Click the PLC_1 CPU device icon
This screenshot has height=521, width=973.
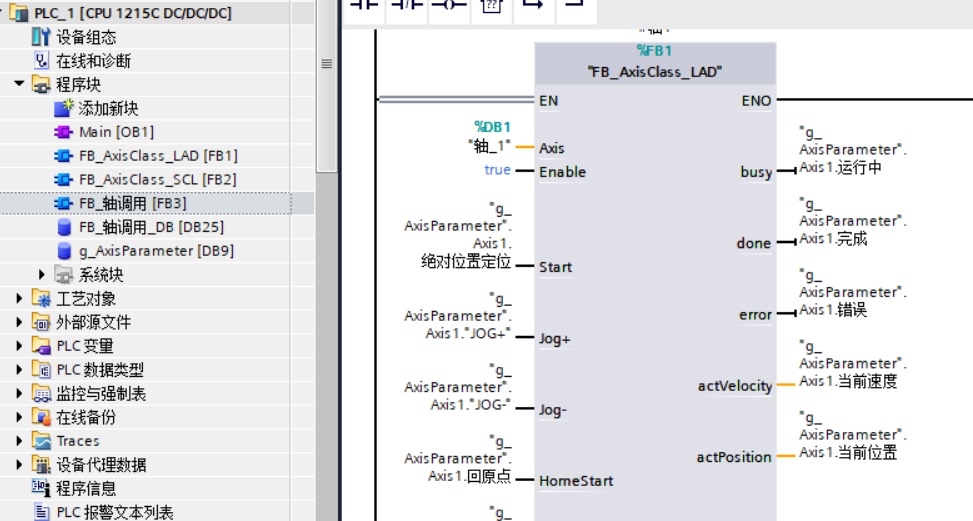tap(19, 13)
